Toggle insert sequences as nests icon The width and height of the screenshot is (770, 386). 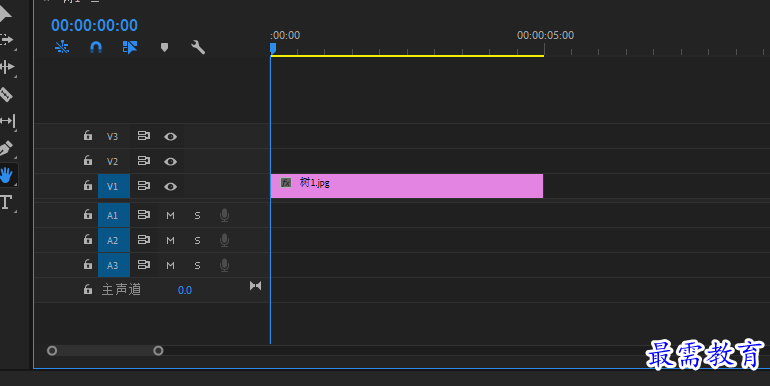click(x=62, y=47)
